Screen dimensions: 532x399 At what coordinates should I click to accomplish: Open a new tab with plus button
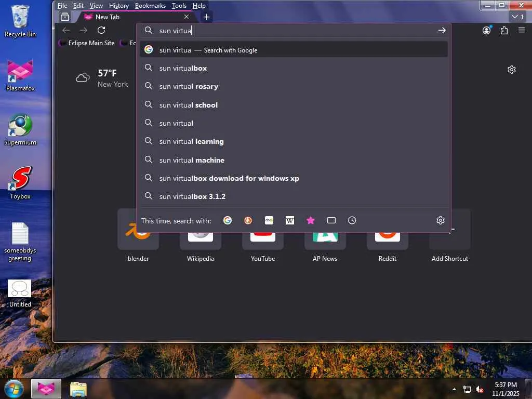(x=206, y=17)
